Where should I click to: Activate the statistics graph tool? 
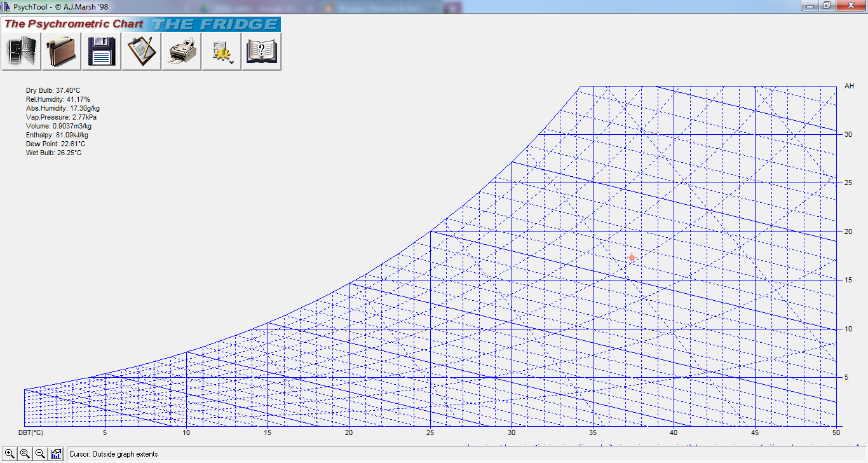coord(56,453)
